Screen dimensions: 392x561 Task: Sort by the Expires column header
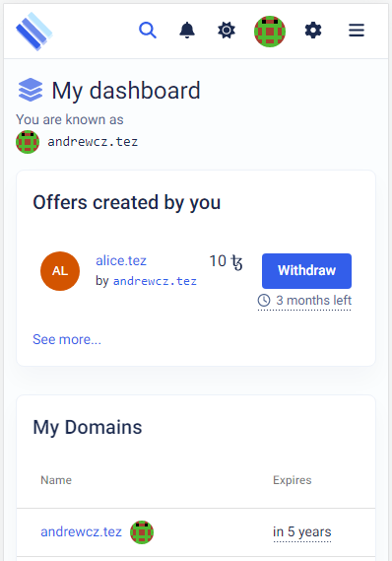[293, 480]
